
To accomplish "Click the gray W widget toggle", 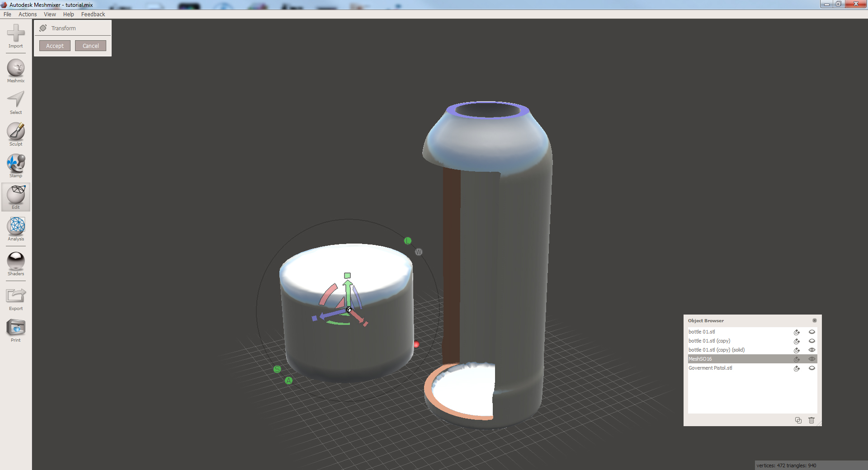I will (x=419, y=252).
